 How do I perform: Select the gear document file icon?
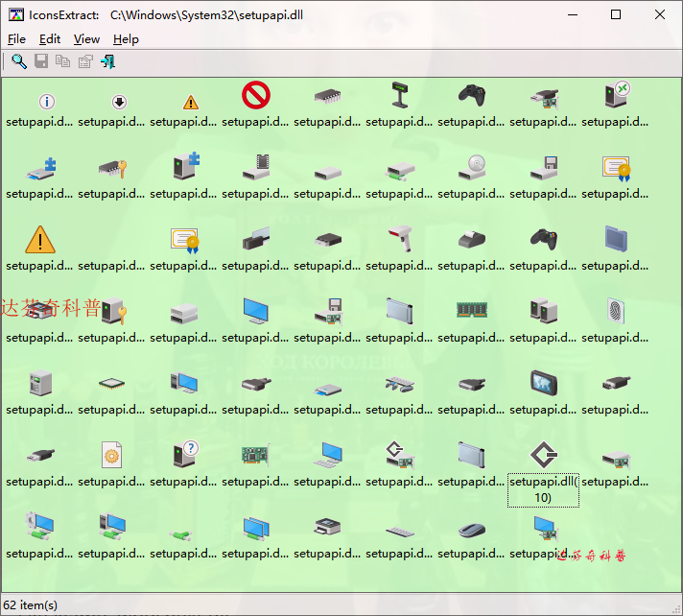tap(111, 455)
